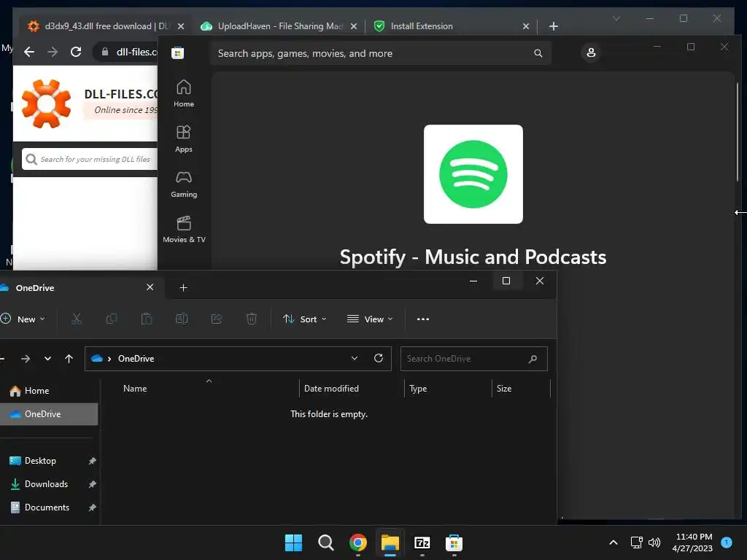Open See more ellipsis menu in Explorer
The image size is (747, 560).
[422, 319]
